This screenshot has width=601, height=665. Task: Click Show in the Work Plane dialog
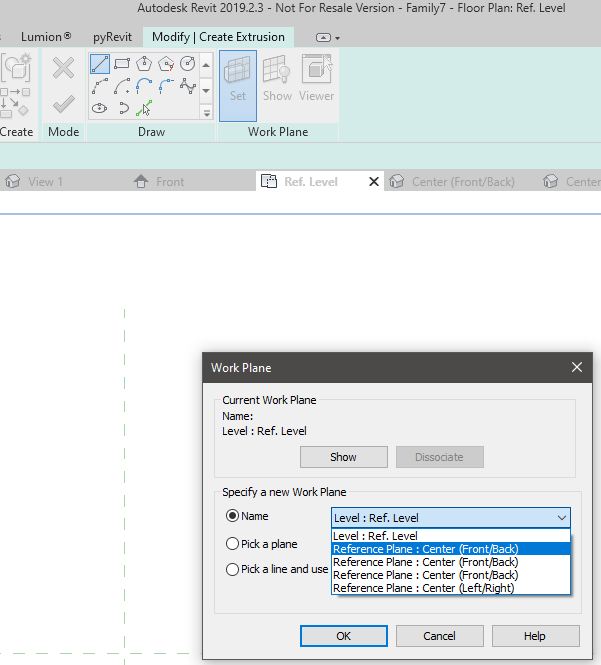344,457
